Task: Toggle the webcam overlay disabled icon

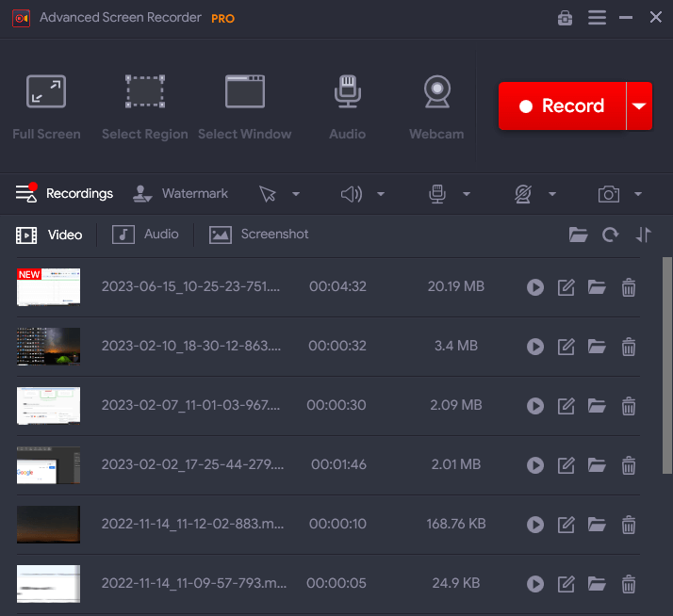Action: click(x=523, y=194)
